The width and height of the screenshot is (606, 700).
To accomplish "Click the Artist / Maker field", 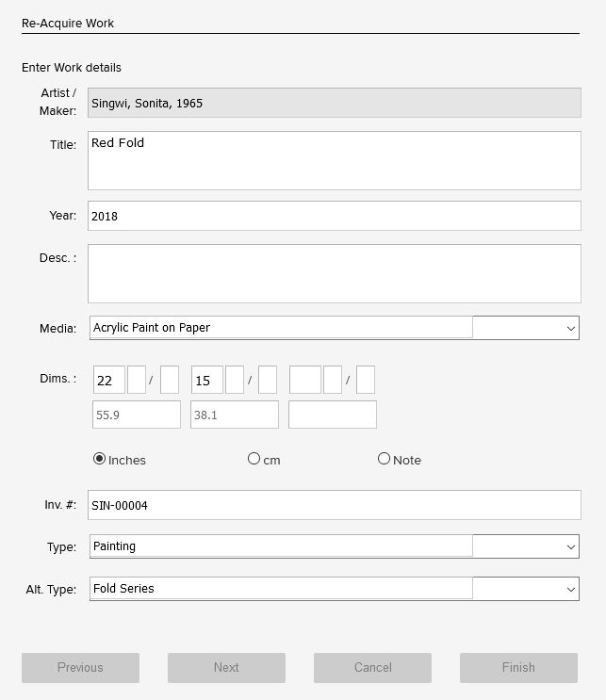I will (x=334, y=103).
